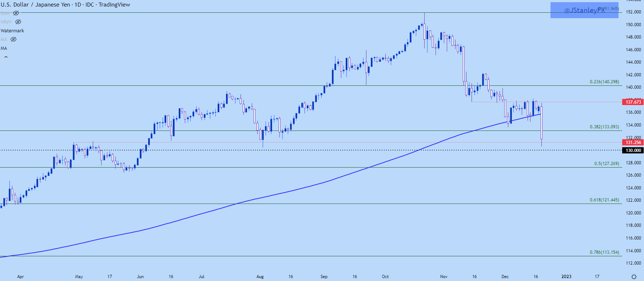Click the red 137.673 price label
Screen dimensions: 644x281
pyautogui.click(x=633, y=102)
